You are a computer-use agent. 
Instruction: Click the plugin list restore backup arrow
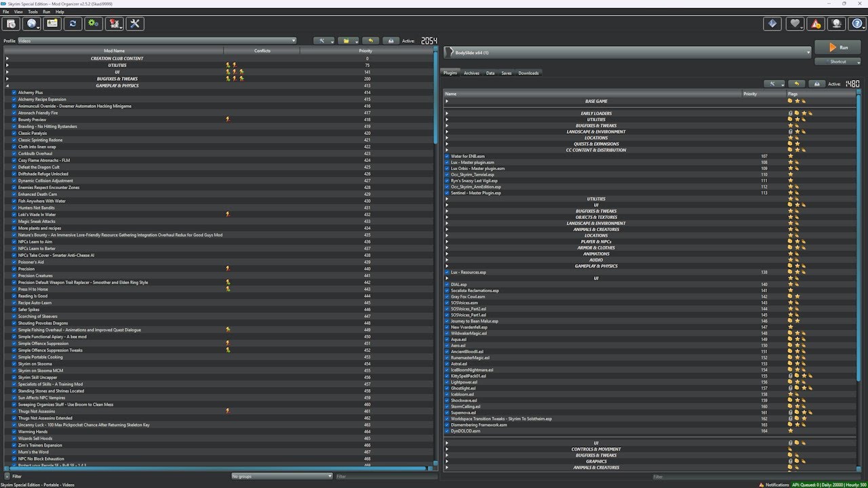tap(797, 84)
